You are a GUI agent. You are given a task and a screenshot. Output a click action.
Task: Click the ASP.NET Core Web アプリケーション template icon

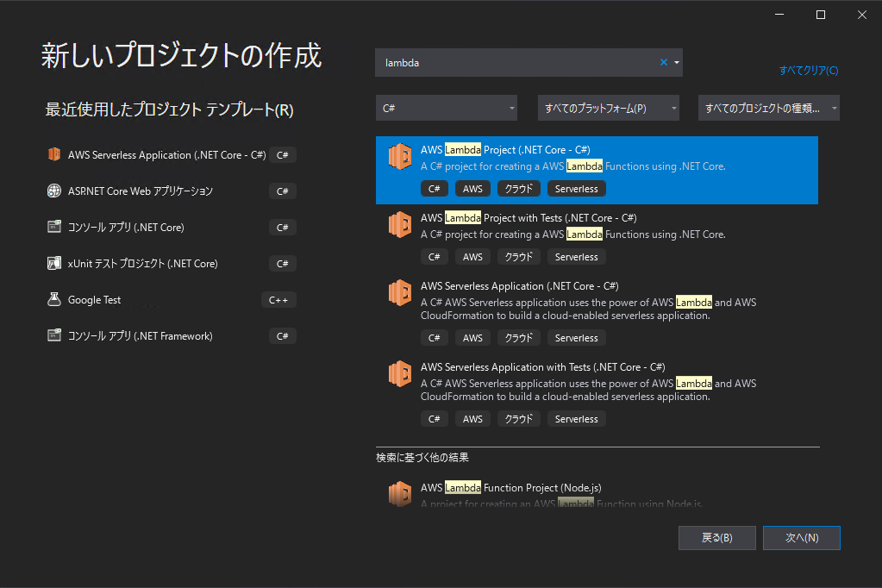click(53, 191)
